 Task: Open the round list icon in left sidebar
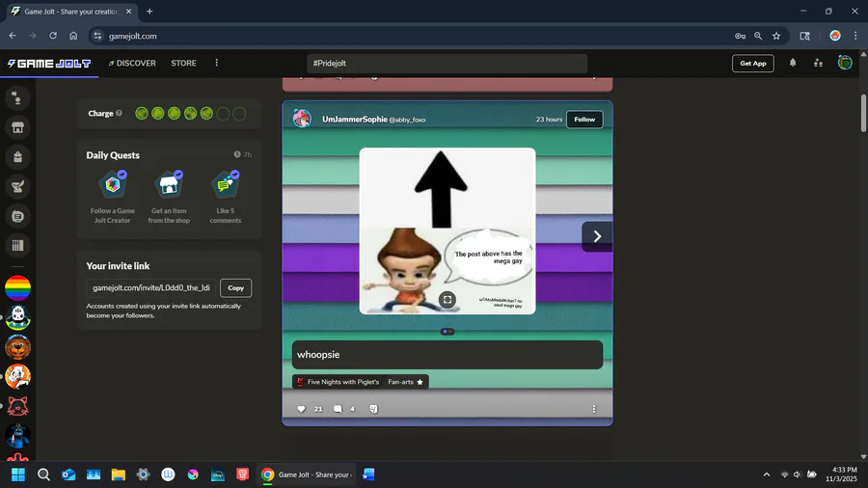pos(17,216)
